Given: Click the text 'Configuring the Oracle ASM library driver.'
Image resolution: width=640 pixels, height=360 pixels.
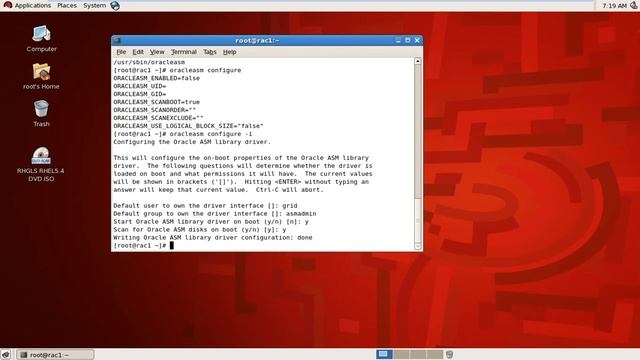Looking at the screenshot, I should pos(192,142).
